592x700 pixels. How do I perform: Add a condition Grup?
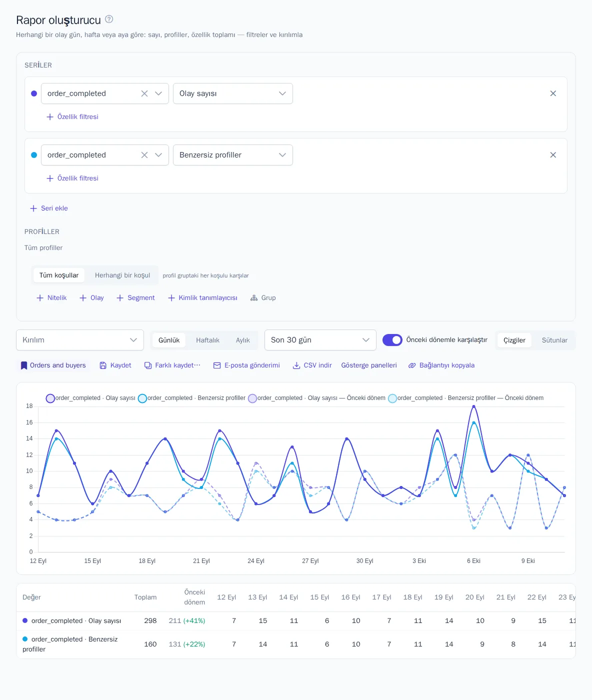263,297
